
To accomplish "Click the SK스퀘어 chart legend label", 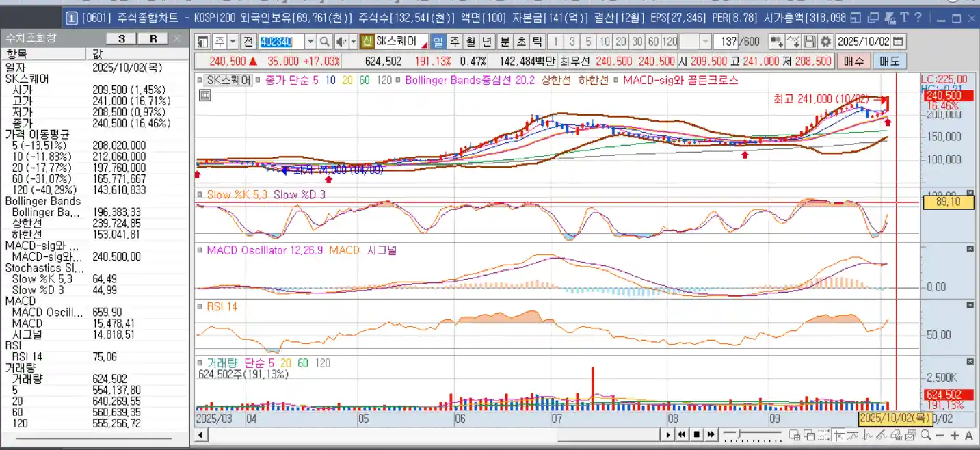I will click(228, 80).
